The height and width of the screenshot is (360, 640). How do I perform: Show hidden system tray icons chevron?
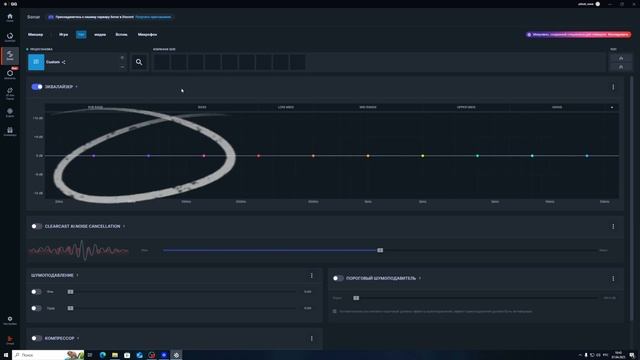(x=580, y=355)
